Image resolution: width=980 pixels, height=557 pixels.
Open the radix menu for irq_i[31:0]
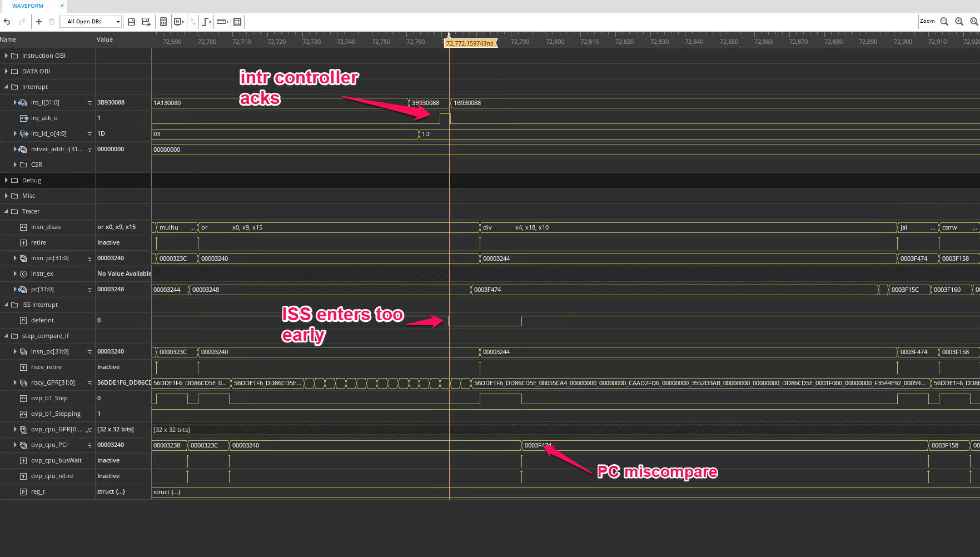(x=89, y=102)
